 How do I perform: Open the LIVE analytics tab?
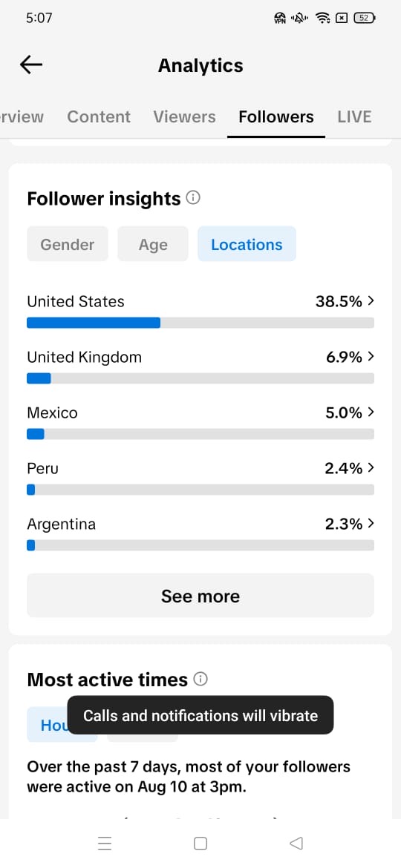tap(354, 116)
